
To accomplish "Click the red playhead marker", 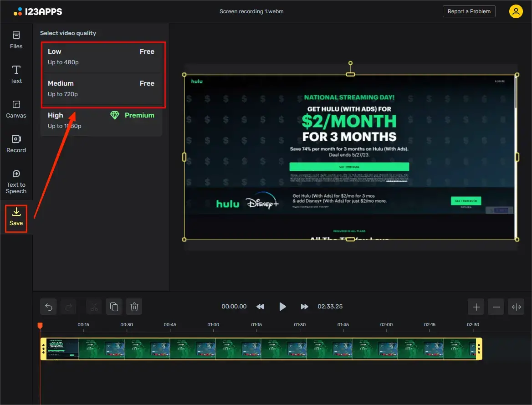I will [x=40, y=326].
